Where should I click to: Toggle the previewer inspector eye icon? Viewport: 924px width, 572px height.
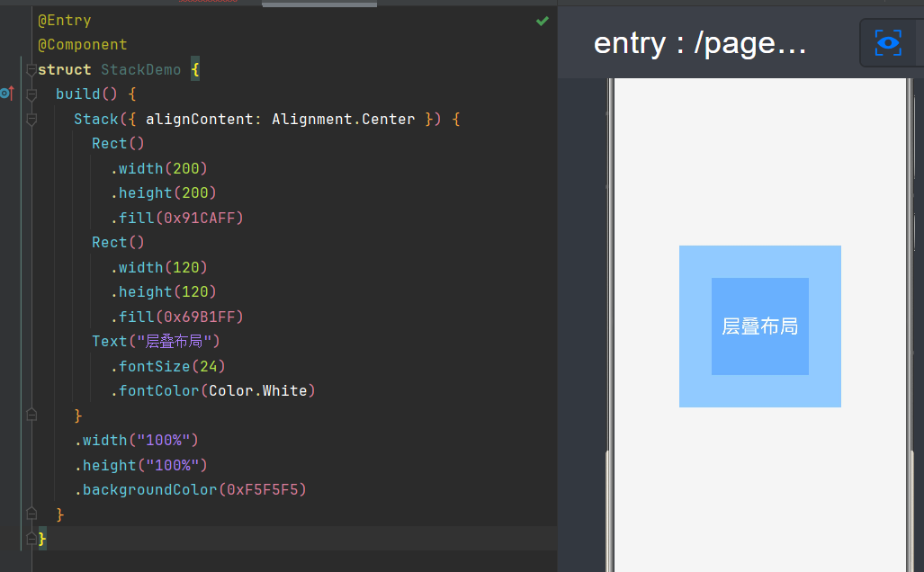tap(888, 42)
